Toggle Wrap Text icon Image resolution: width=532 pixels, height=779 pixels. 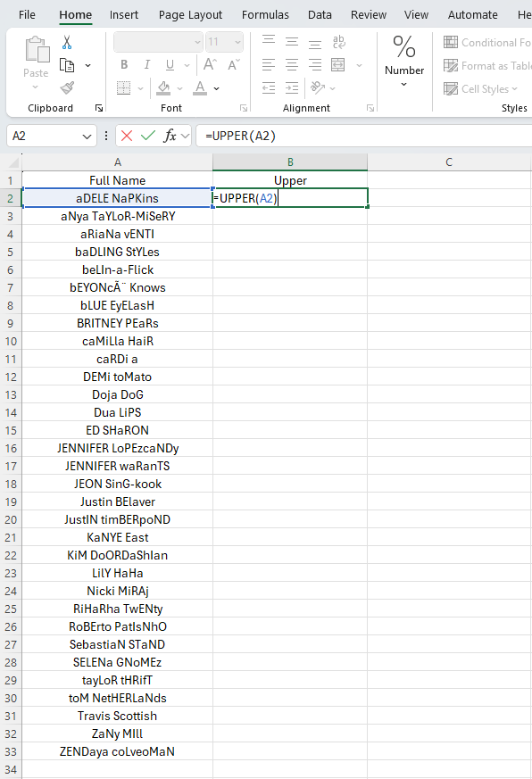338,41
